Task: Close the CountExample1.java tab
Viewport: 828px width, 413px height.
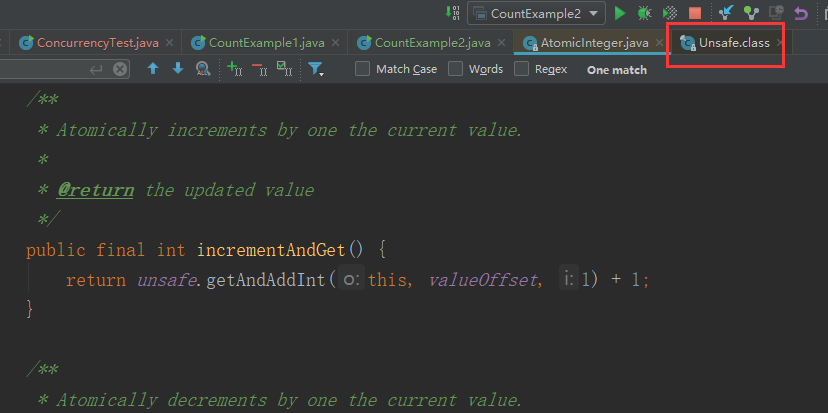Action: [x=335, y=43]
